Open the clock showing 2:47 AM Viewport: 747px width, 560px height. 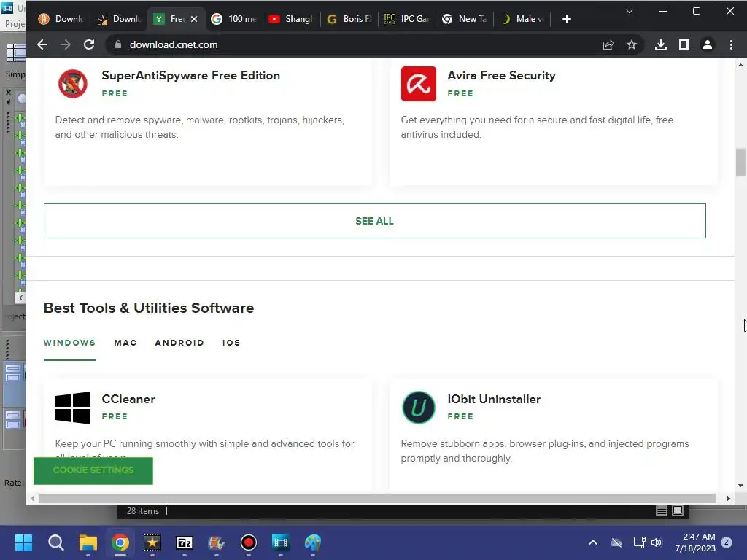(x=695, y=542)
